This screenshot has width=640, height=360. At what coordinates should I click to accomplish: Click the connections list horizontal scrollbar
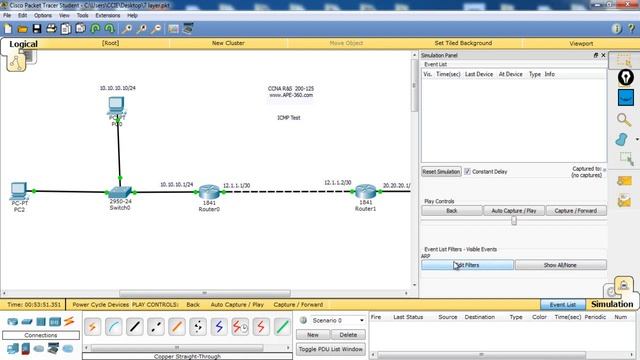pyautogui.click(x=177, y=348)
